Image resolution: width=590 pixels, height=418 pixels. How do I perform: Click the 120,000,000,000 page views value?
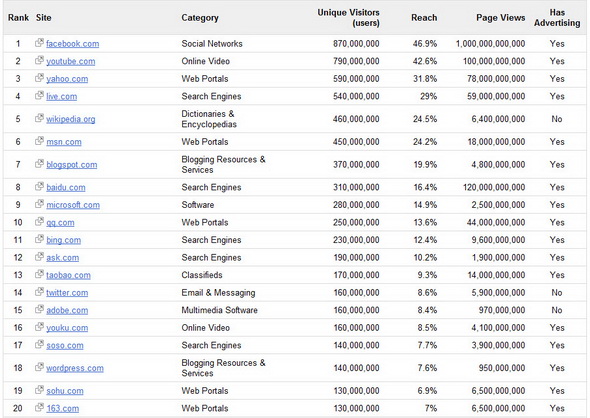(494, 187)
